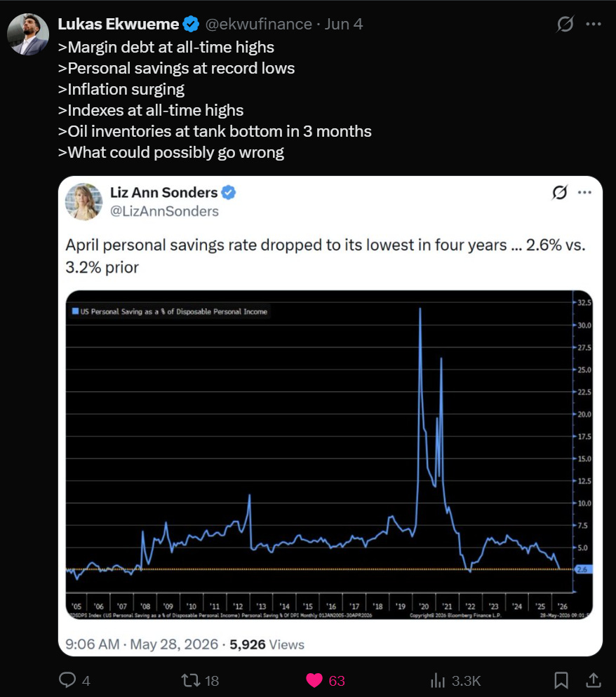Open Lukas Ekwueme's profile avatar

(x=28, y=34)
